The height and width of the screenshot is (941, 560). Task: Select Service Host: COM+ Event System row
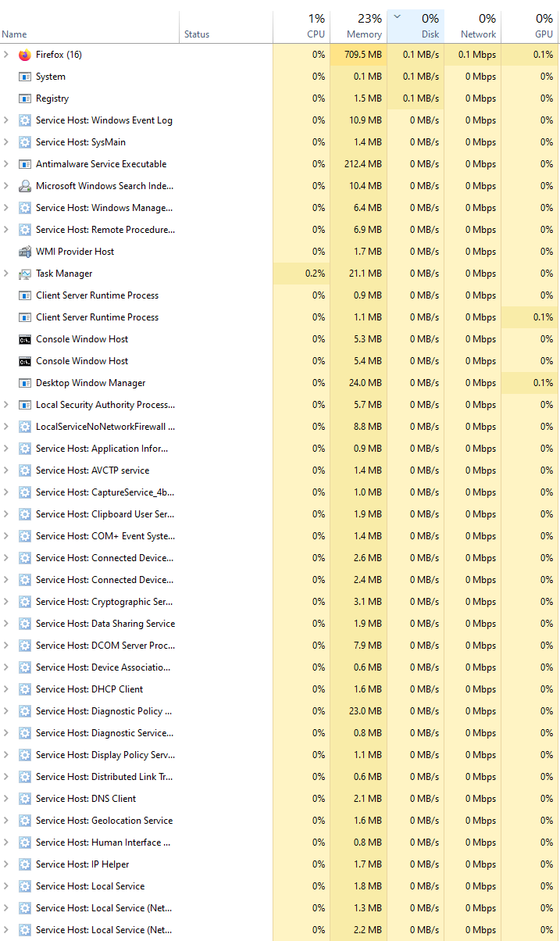[x=280, y=536]
